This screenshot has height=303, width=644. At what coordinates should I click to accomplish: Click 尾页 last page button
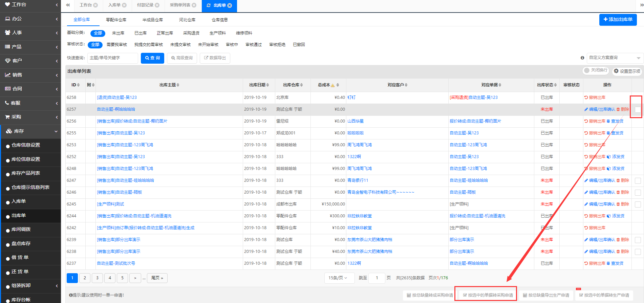click(157, 278)
